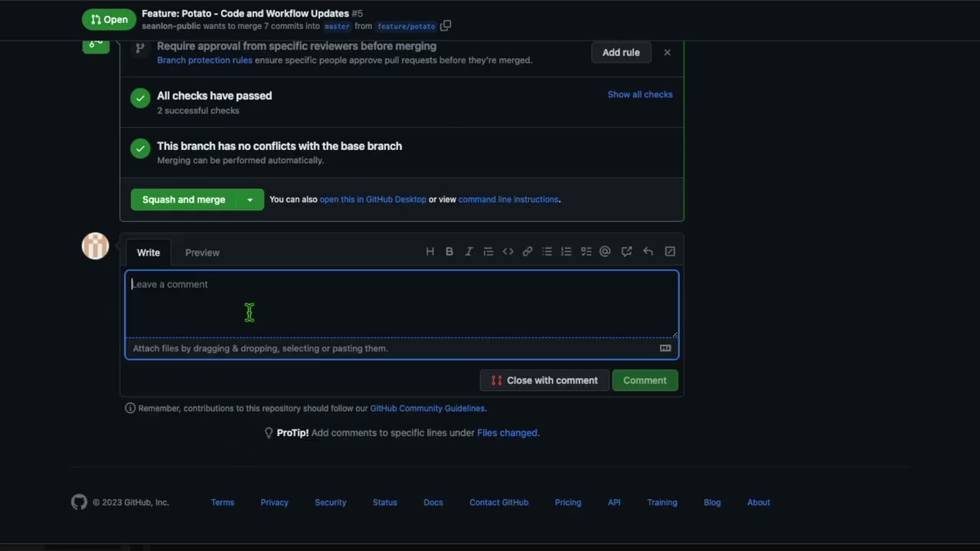Insert code using the angle brackets icon
980x551 pixels.
tap(508, 252)
